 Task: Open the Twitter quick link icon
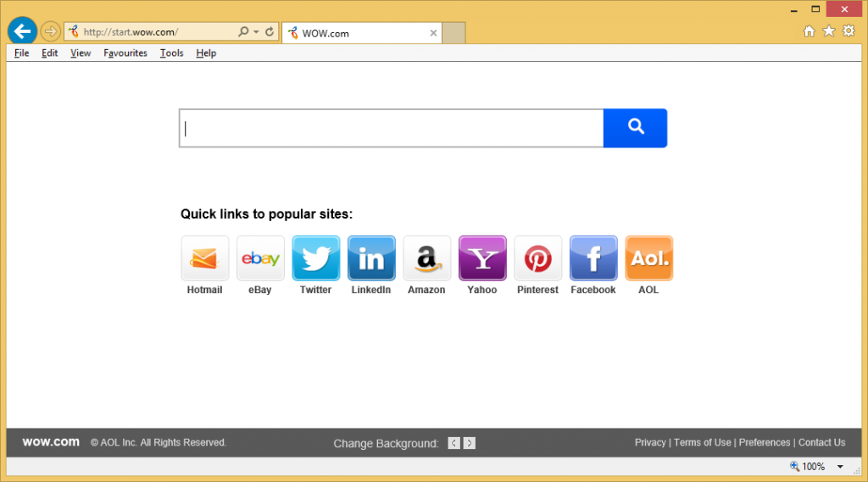point(316,258)
